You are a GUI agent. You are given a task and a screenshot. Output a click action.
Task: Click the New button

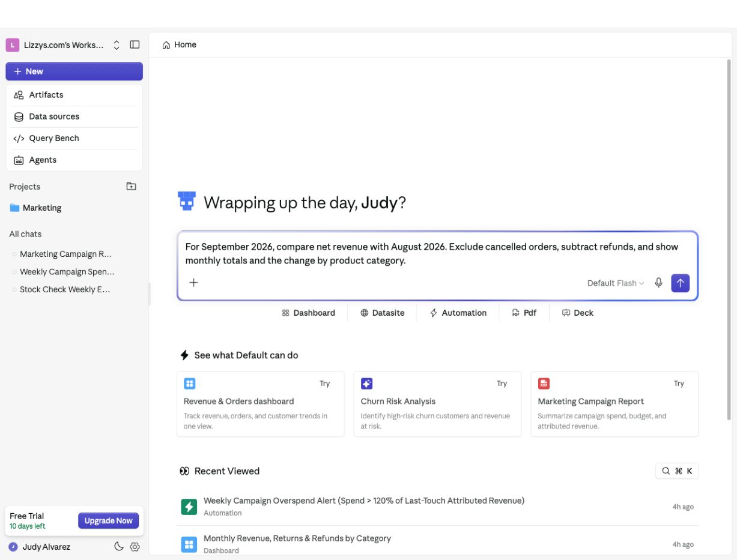click(x=74, y=71)
